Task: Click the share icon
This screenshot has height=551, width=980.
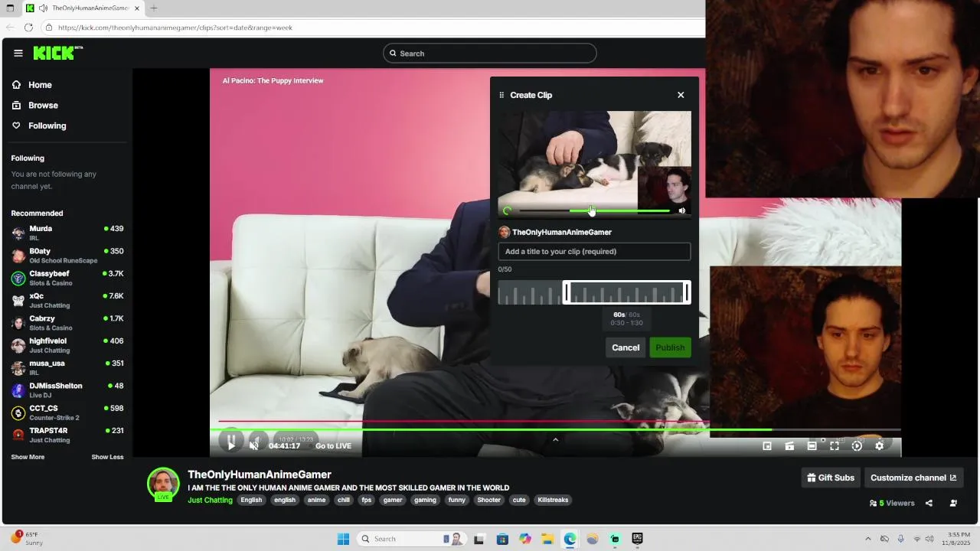Action: point(929,504)
